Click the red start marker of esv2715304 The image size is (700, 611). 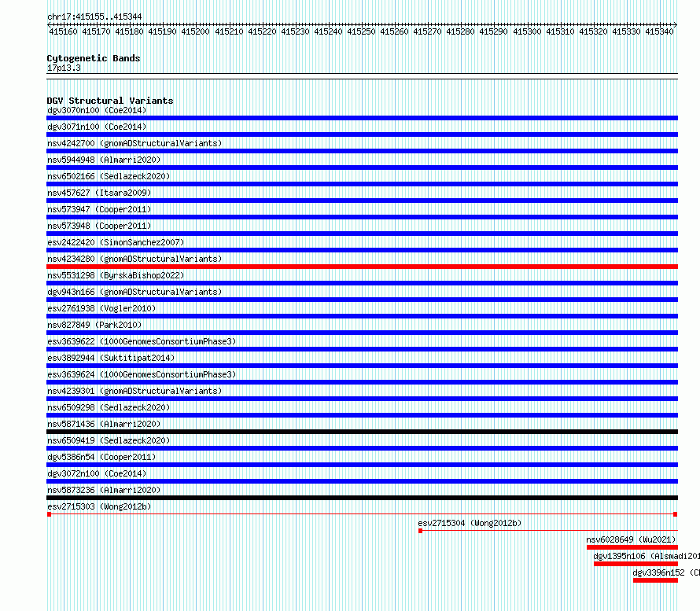(420, 531)
